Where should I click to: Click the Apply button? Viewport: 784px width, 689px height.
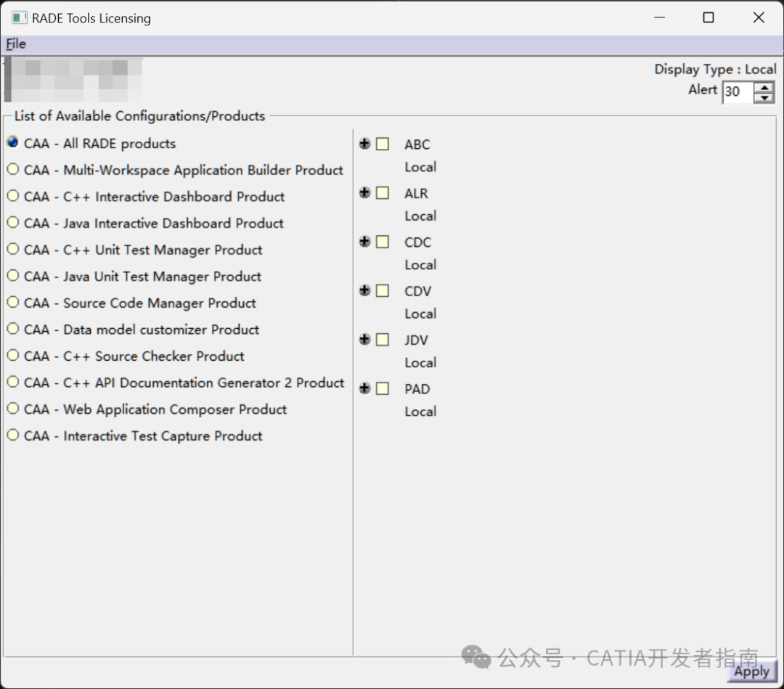(x=751, y=671)
